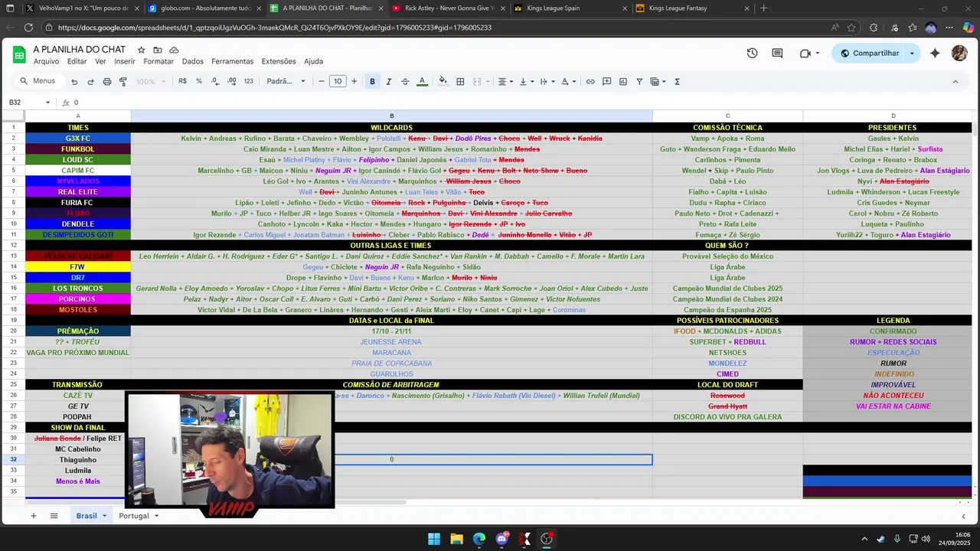Screen dimensions: 980x551
Task: Open the Arquivo menu
Action: pos(46,61)
